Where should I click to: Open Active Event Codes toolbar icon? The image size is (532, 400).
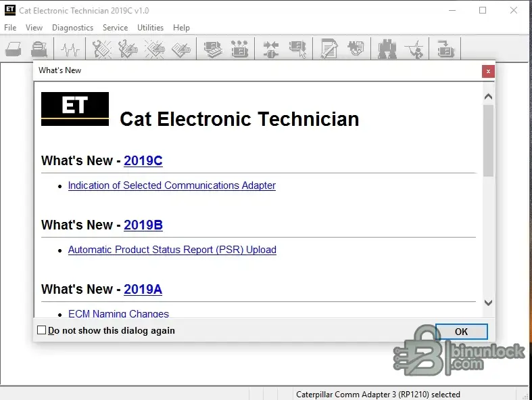point(154,49)
